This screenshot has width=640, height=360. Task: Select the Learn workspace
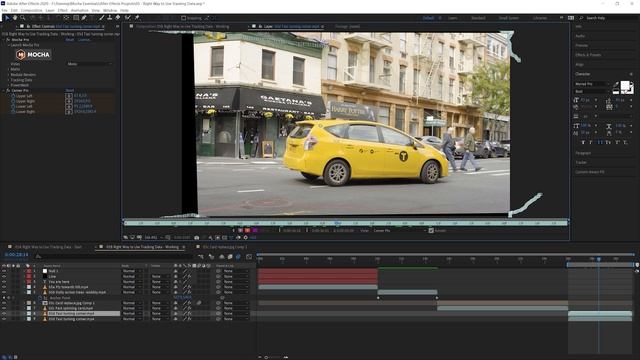(453, 18)
